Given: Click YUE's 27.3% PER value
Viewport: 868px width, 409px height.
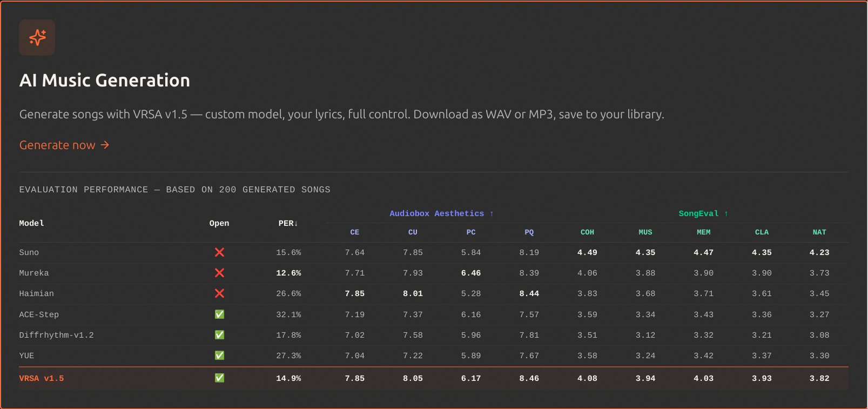Looking at the screenshot, I should (288, 356).
